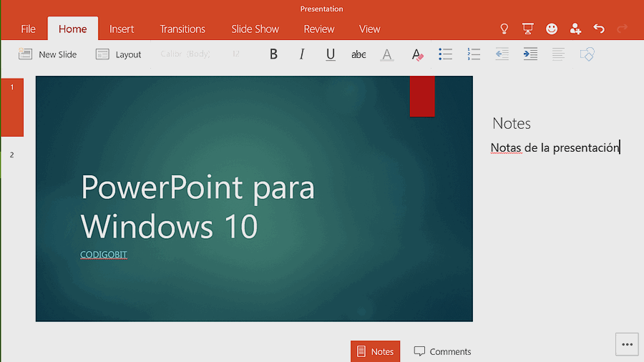Viewport: 644px width, 362px height.
Task: Open the font size 12 box
Action: tap(235, 54)
